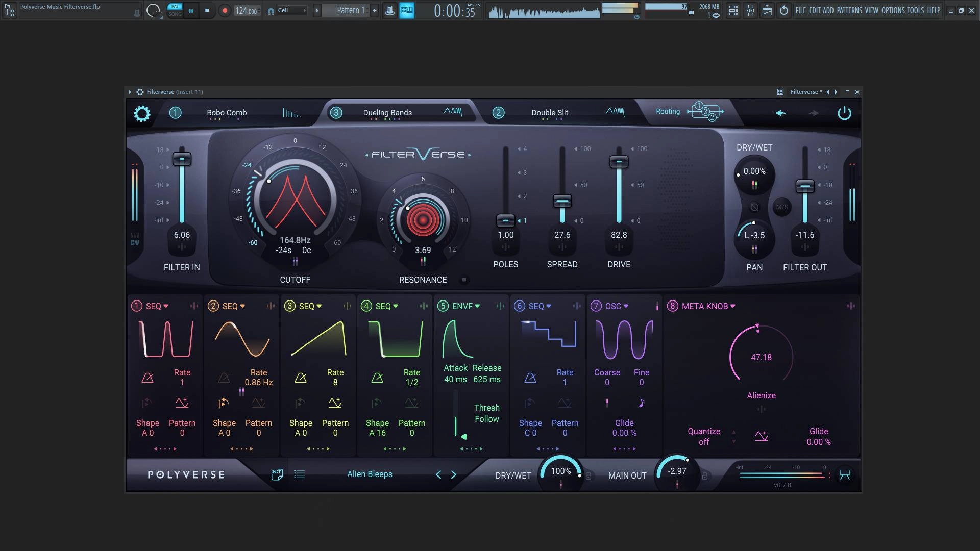Toggle metronome sync icon on modulator 3

[301, 378]
